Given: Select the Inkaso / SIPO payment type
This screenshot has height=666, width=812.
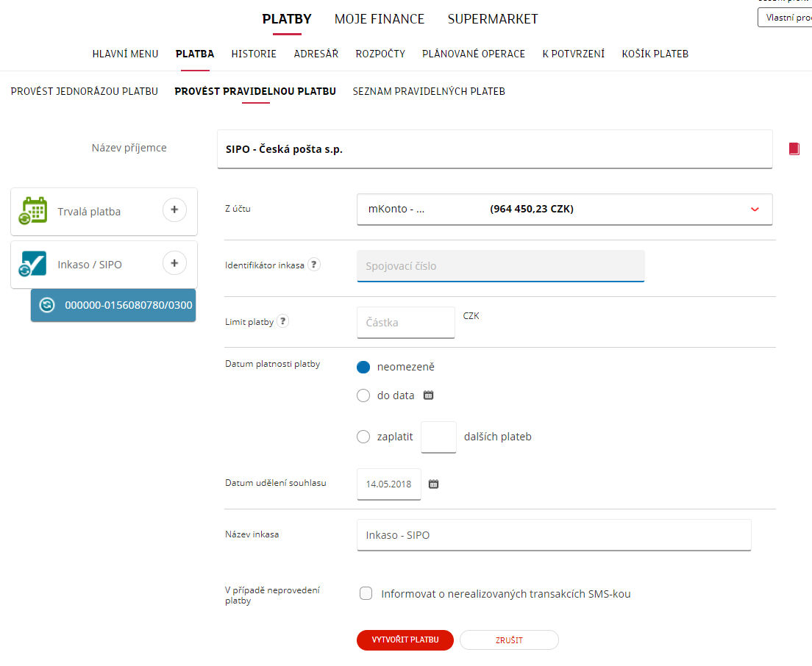Looking at the screenshot, I should pos(104,265).
